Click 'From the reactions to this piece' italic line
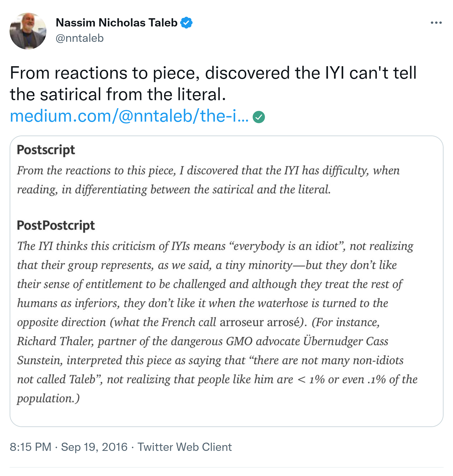 [x=97, y=170]
